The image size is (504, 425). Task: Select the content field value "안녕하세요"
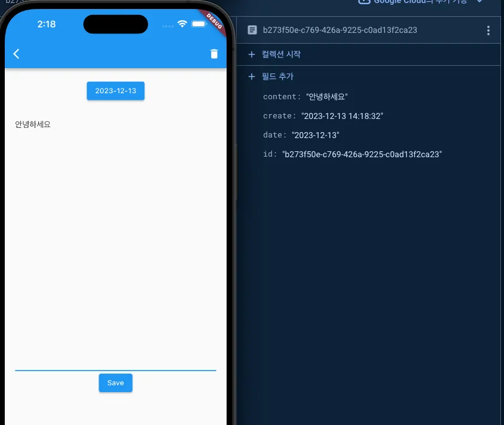pyautogui.click(x=327, y=97)
